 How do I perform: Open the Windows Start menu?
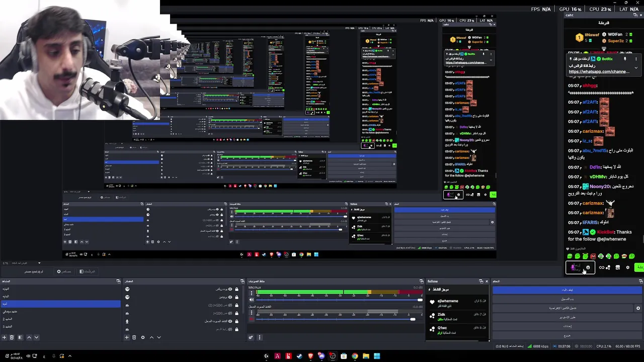pos(377,356)
